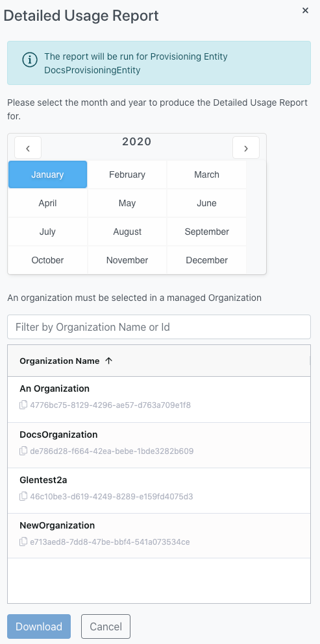Click the Download button
Viewport: 320px width, 644px height.
(39, 626)
